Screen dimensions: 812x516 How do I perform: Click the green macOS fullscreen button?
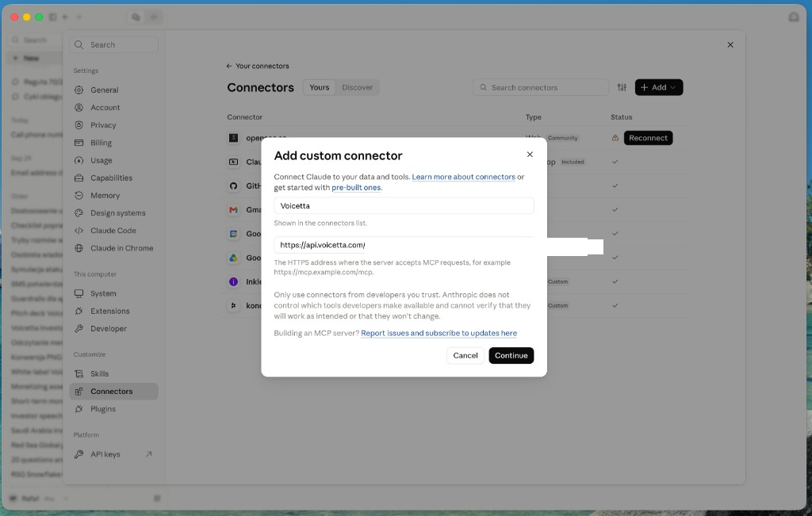pos(39,17)
